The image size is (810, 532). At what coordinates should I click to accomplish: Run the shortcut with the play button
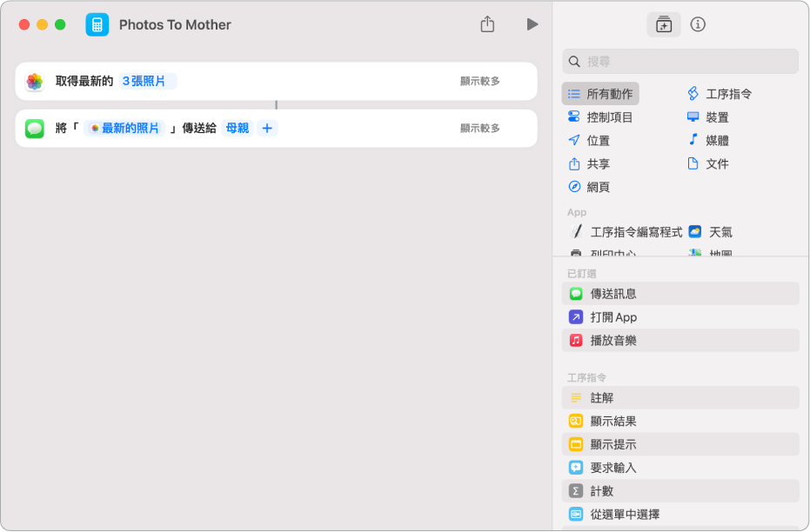[532, 24]
